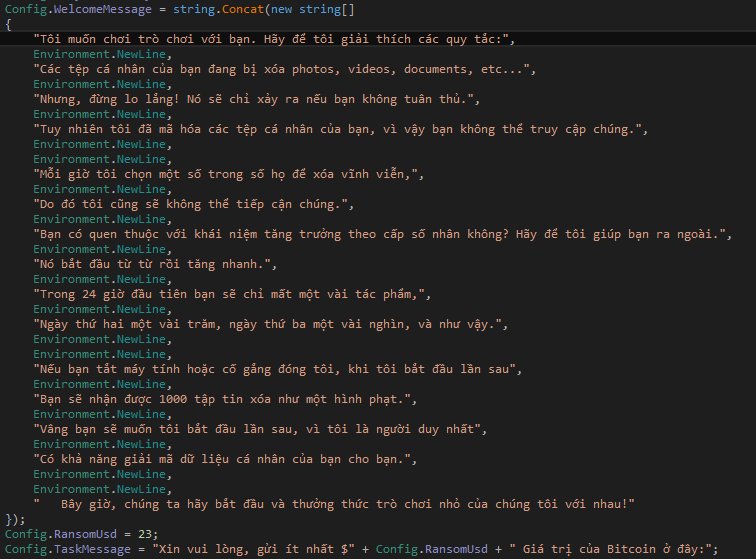Click the line "Do đó tôi cũng sẽ không thể"
Viewport: 756px width, 559px height.
tap(193, 205)
